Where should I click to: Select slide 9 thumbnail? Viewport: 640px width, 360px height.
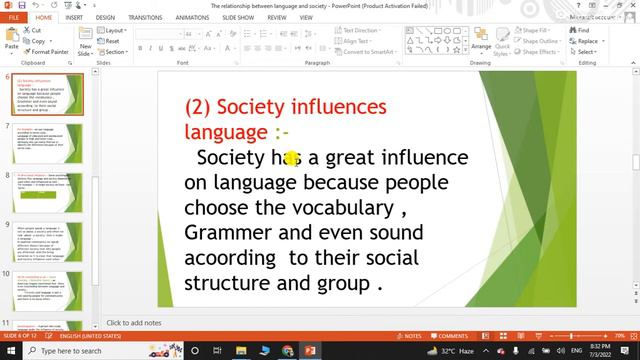coord(48,242)
